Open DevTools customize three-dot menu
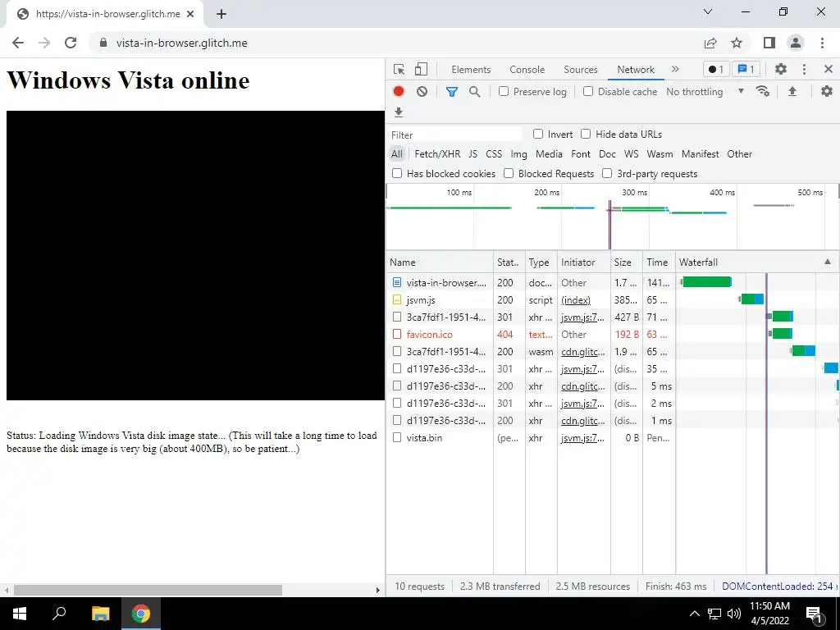 tap(804, 69)
